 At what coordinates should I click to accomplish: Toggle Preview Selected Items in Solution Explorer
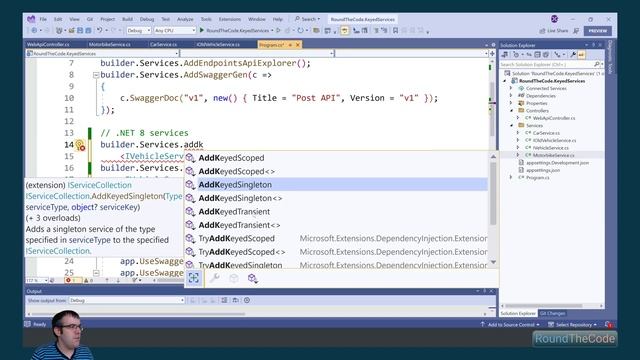(581, 54)
